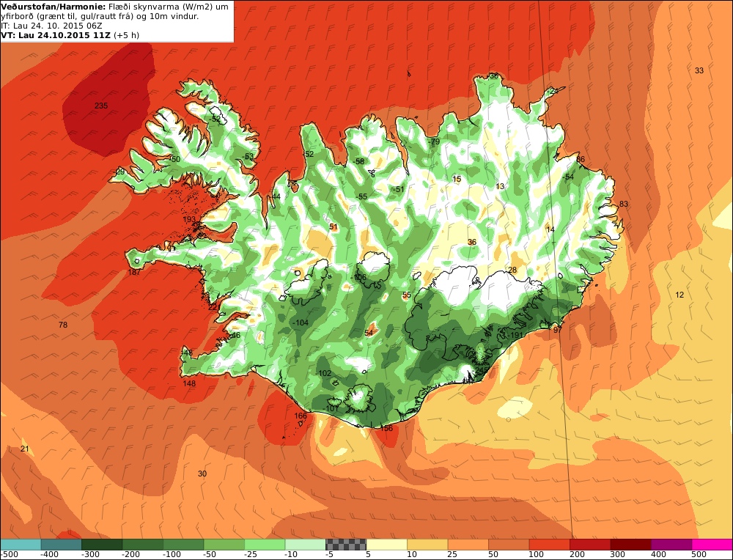Screen dimensions: 733x560
Task: Select the -104 value in the southern highlands
Action: (300, 323)
